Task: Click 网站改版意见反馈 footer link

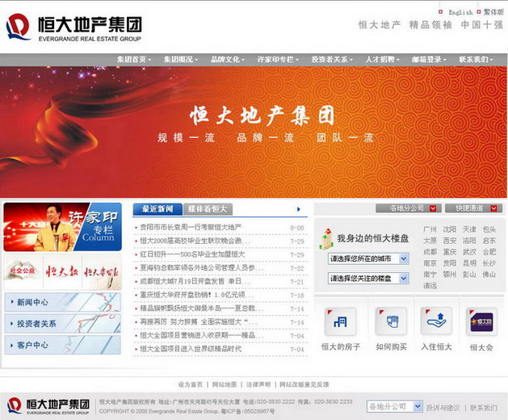Action: coord(304,384)
